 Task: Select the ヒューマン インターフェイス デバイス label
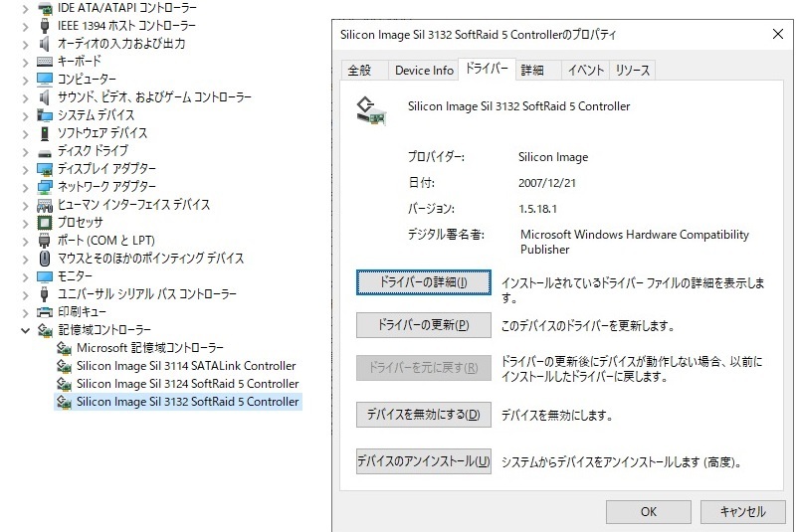coord(133,205)
